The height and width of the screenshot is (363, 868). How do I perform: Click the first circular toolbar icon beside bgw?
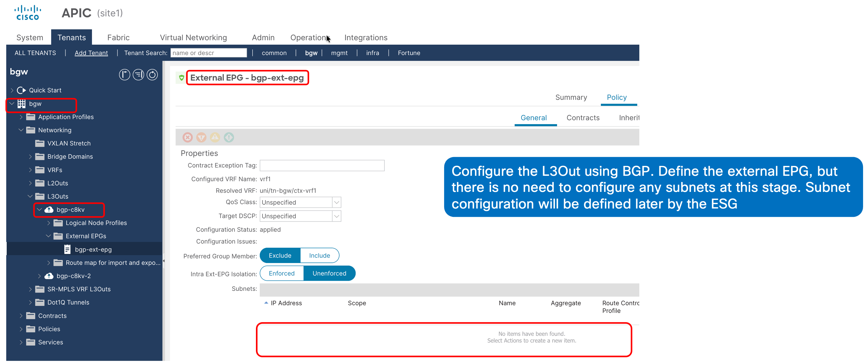(124, 75)
